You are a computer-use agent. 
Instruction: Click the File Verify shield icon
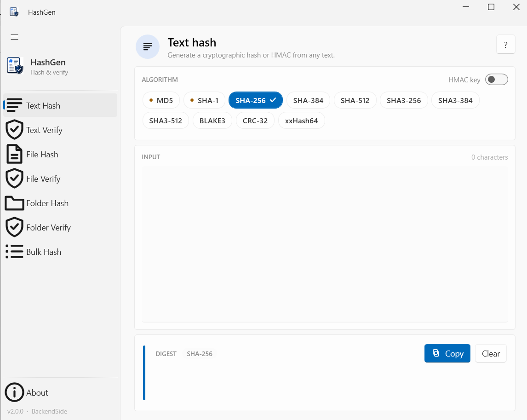[x=14, y=178]
